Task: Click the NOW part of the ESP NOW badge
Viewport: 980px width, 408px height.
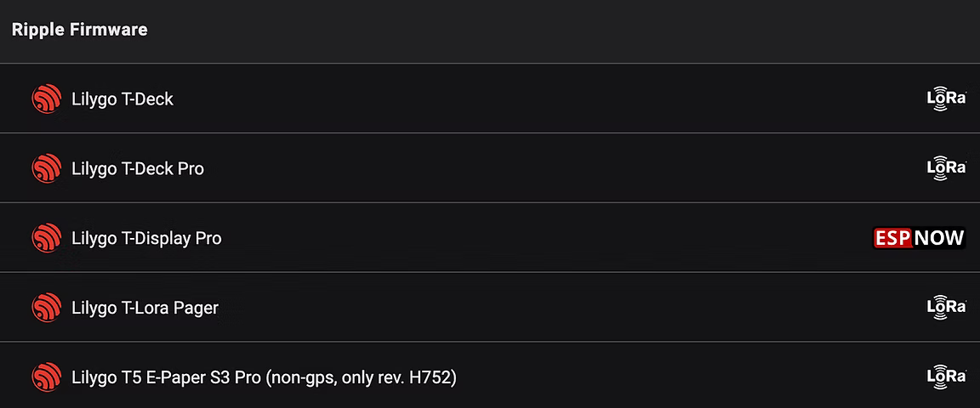Action: [x=939, y=238]
